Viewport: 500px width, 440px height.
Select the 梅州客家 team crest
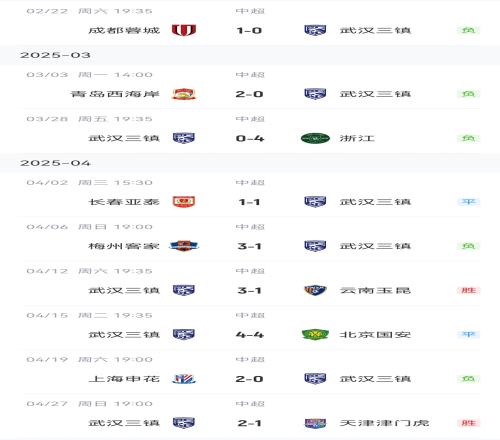184,246
